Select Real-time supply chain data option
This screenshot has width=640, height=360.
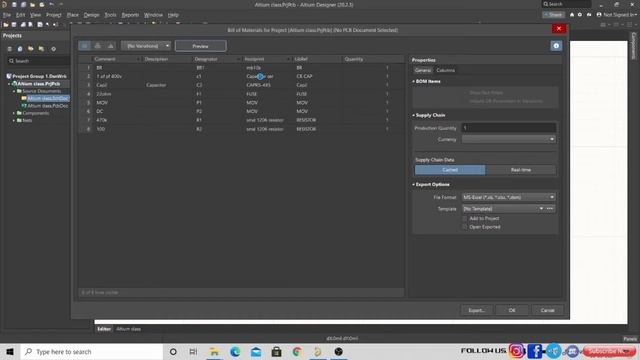pyautogui.click(x=520, y=170)
